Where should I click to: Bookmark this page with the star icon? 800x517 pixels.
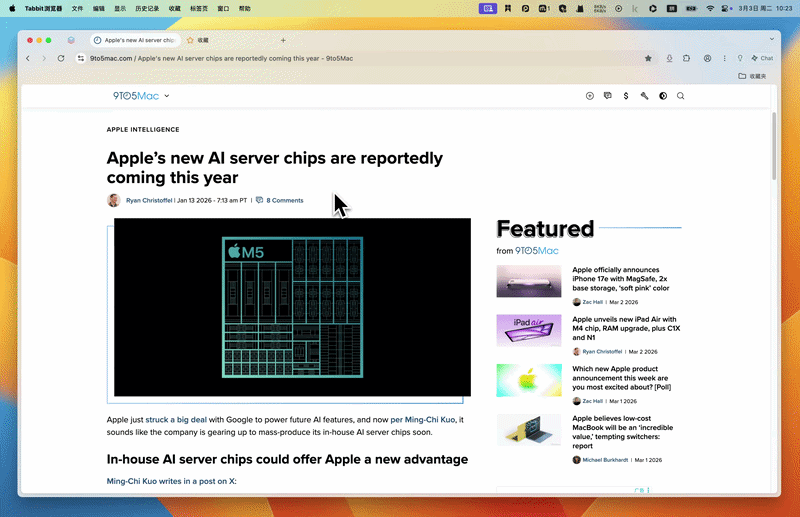pyautogui.click(x=648, y=58)
